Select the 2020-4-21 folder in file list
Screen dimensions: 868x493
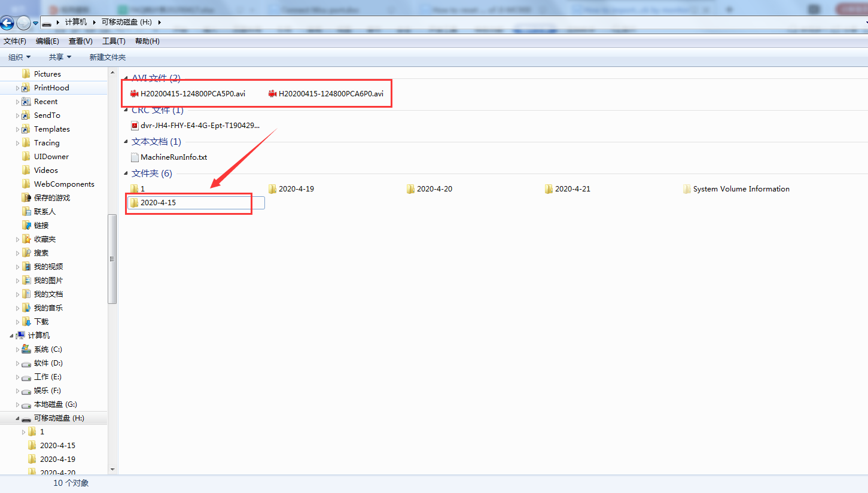568,189
